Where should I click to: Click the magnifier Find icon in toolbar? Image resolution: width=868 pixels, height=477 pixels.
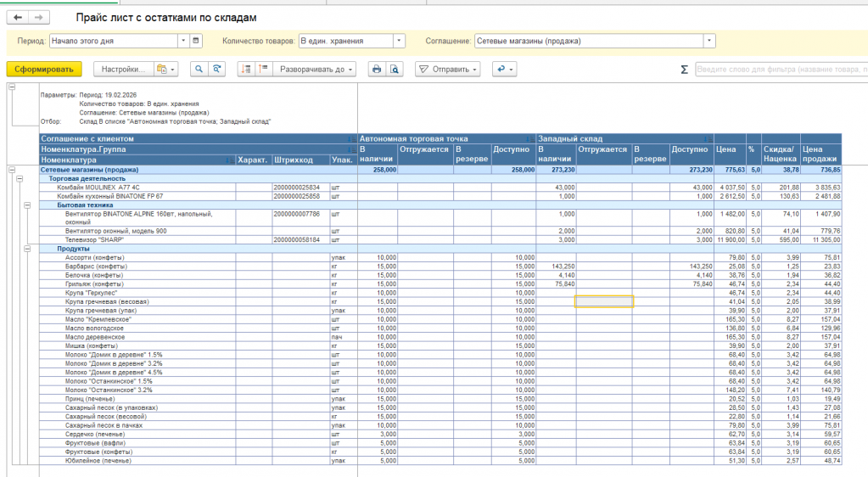[199, 70]
